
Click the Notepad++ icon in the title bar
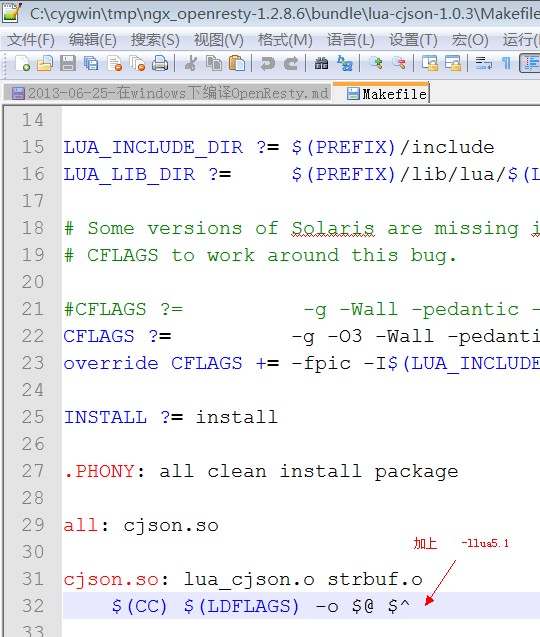(x=11, y=12)
